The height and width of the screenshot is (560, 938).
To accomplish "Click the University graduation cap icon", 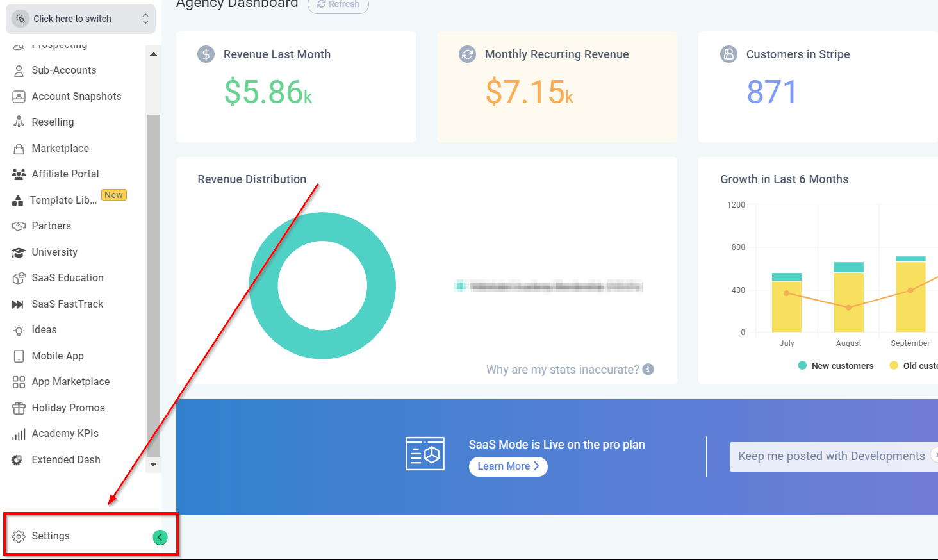I will (19, 252).
